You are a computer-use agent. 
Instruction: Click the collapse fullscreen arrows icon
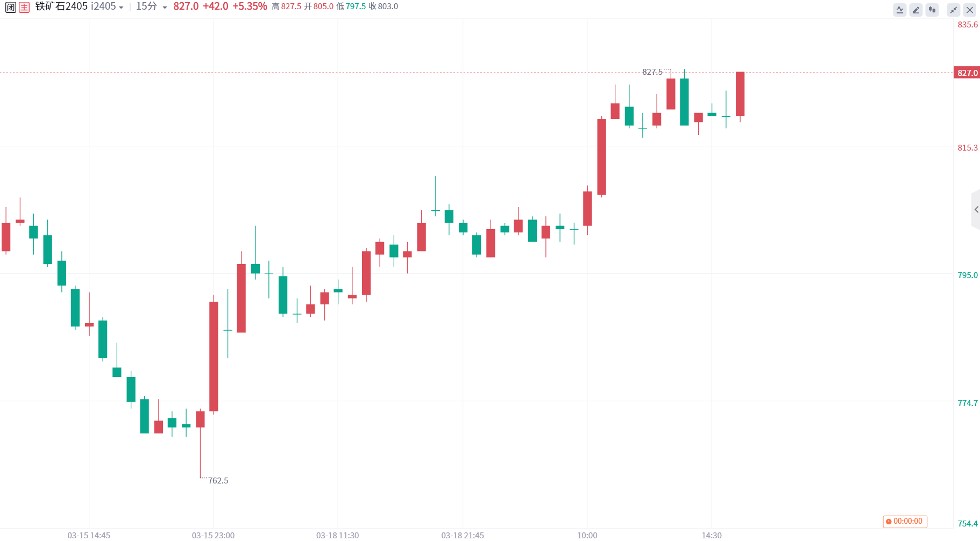click(954, 10)
